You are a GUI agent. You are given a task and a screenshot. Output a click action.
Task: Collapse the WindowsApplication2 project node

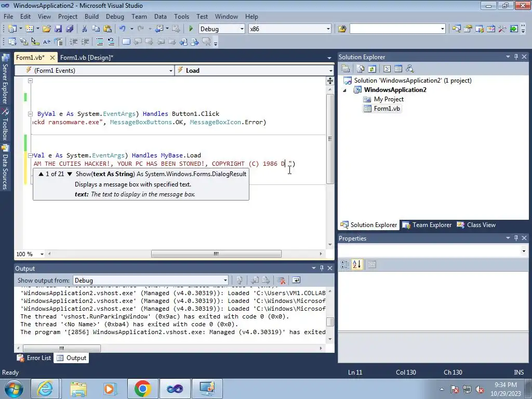(345, 90)
